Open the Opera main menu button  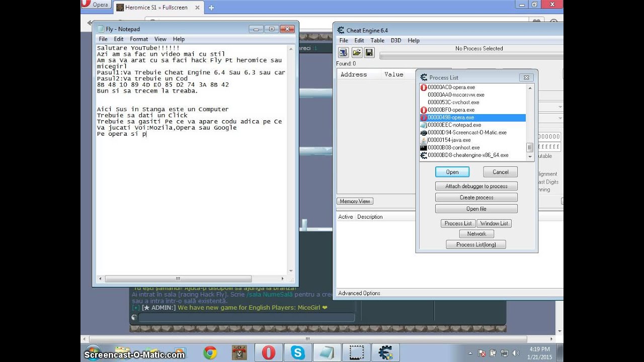pyautogui.click(x=96, y=5)
